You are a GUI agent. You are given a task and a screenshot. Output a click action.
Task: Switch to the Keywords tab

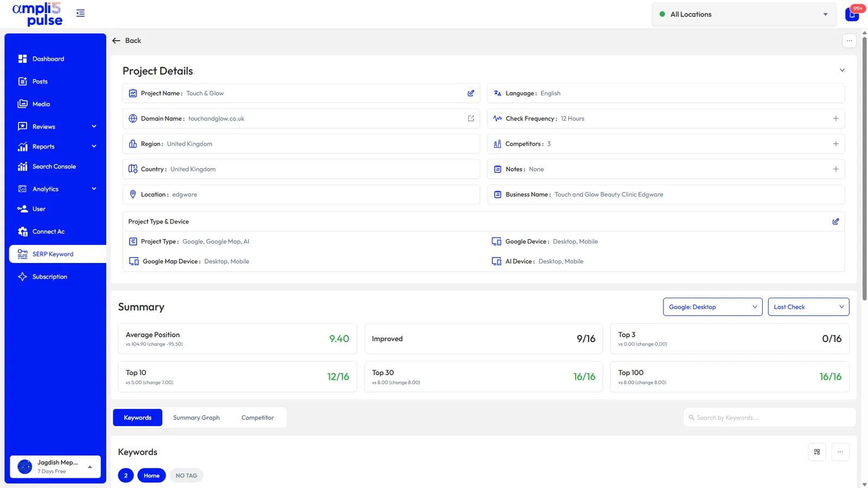[138, 418]
